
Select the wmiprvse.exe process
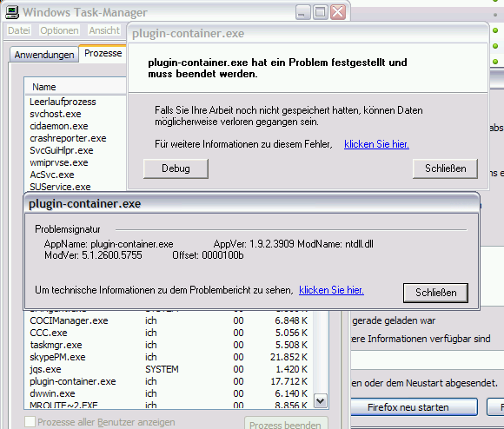[59, 162]
